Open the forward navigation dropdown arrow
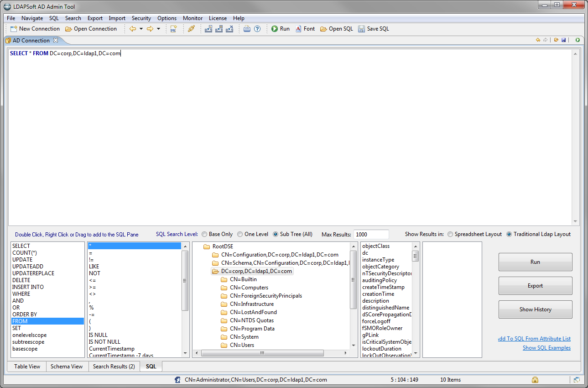The width and height of the screenshot is (588, 388). coord(158,29)
